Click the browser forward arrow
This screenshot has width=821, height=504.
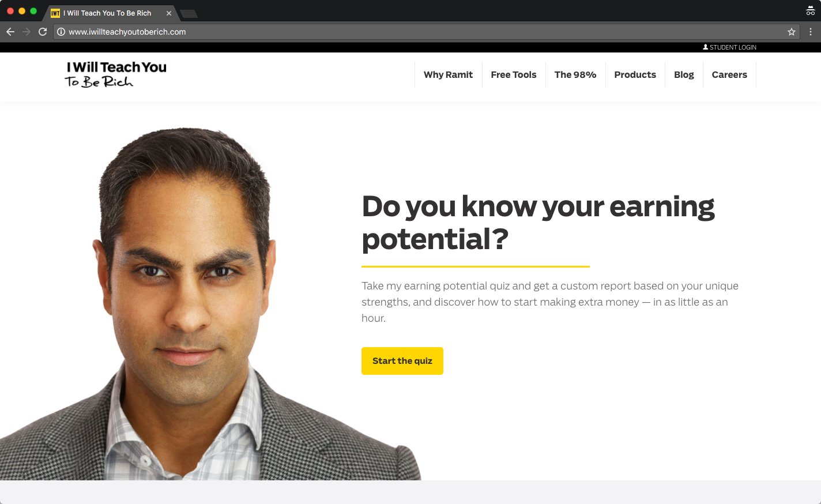pos(27,32)
